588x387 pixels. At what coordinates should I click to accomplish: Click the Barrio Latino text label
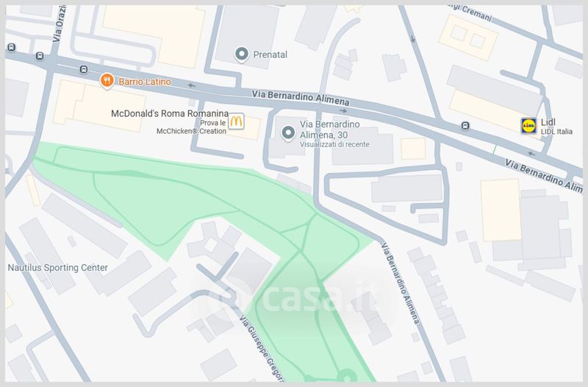point(145,82)
